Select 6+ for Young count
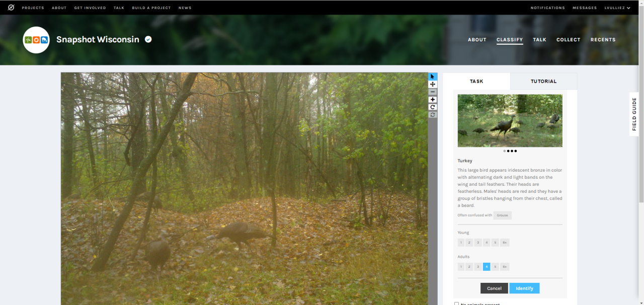Screen dimensions: 644x305 pyautogui.click(x=505, y=243)
